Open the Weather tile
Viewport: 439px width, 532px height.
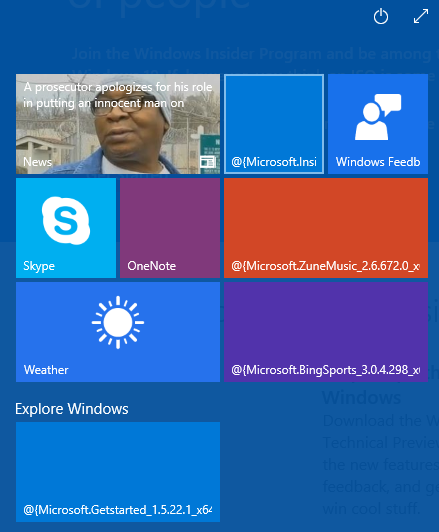118,332
